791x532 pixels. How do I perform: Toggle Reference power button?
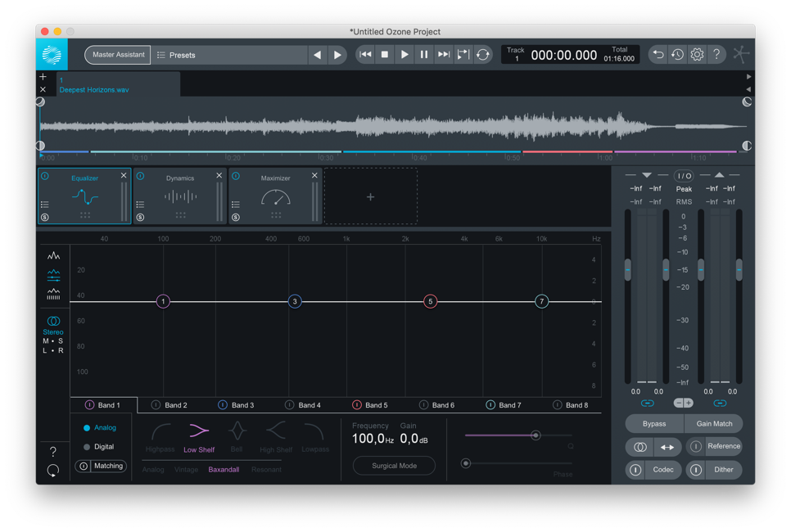pos(696,446)
